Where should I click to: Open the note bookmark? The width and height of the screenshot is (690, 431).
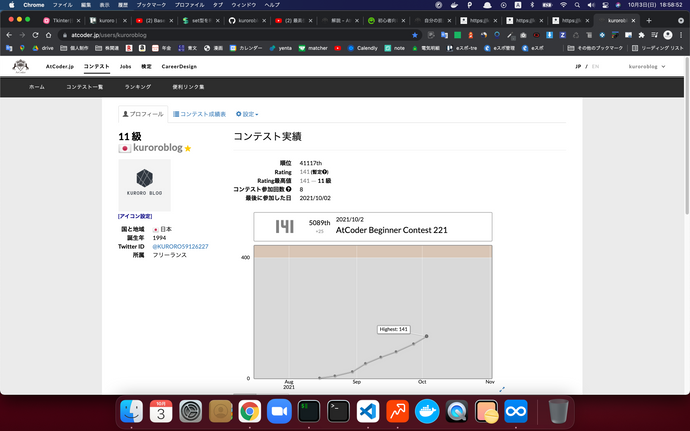(395, 48)
